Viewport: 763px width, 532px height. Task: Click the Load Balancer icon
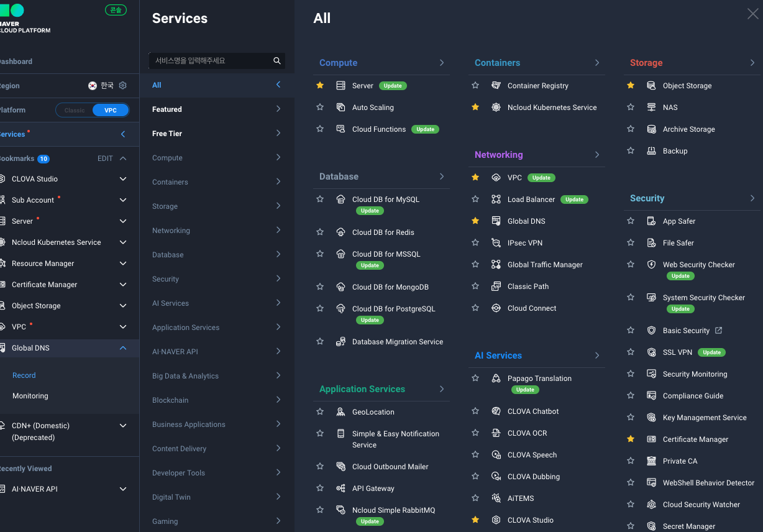[496, 199]
